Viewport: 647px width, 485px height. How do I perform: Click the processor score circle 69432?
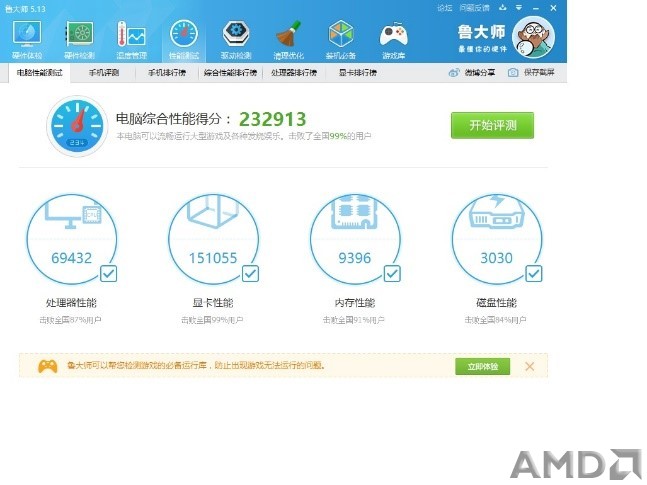point(72,239)
